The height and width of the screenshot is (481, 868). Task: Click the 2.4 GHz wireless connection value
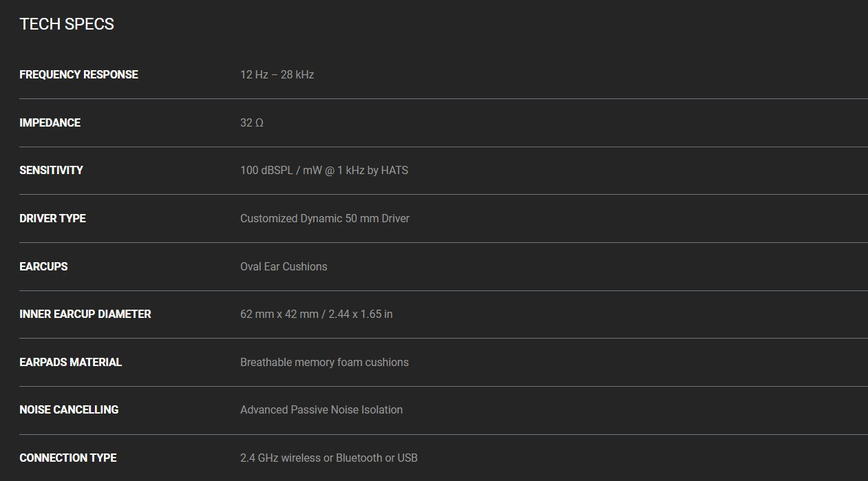tap(329, 458)
